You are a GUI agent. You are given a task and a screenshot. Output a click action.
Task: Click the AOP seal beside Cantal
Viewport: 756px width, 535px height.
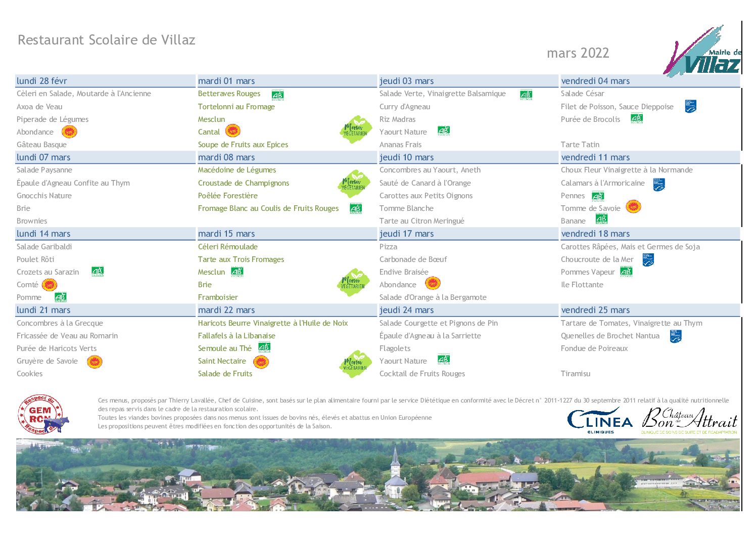232,131
